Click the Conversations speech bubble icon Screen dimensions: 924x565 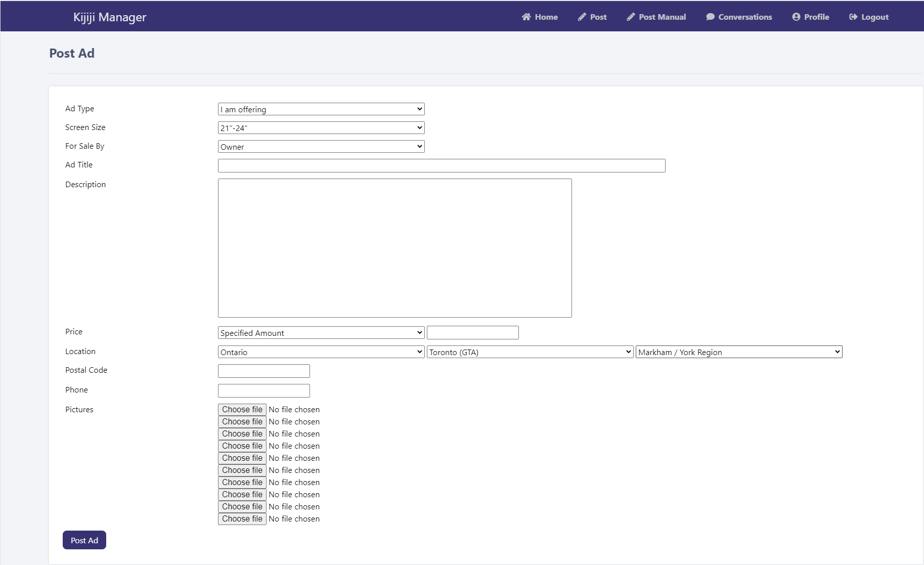coord(710,17)
